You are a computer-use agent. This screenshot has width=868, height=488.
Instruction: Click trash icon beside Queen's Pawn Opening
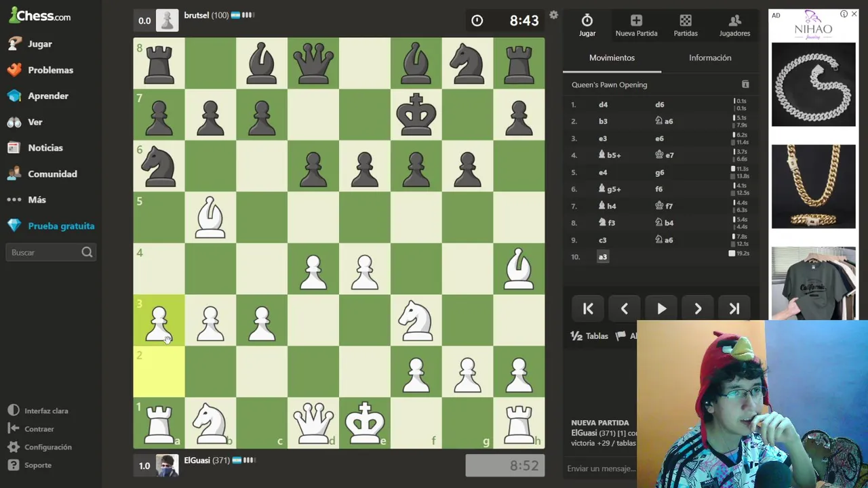point(745,85)
